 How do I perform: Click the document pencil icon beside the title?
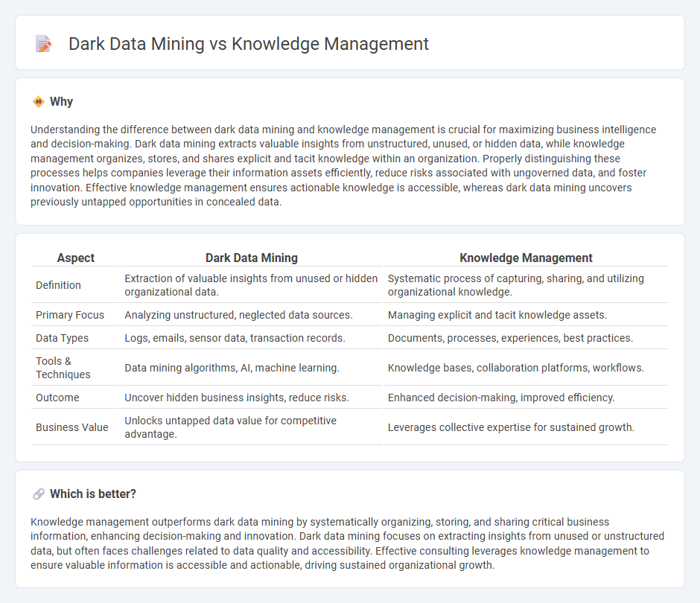[x=43, y=44]
